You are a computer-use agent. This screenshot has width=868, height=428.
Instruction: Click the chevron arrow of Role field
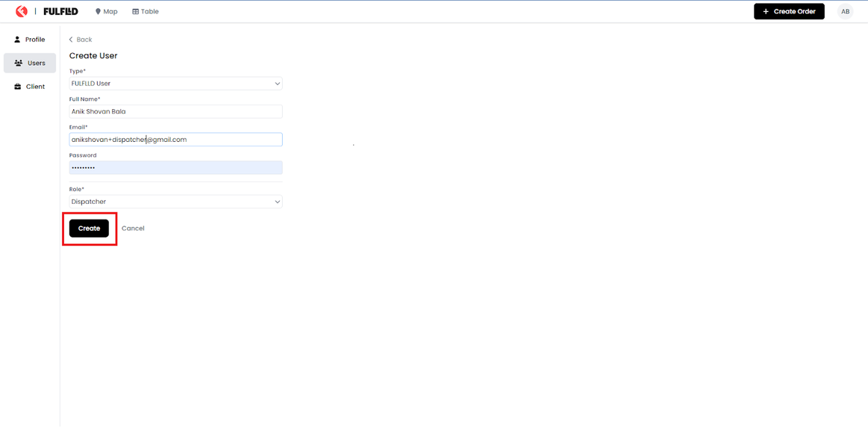point(278,202)
